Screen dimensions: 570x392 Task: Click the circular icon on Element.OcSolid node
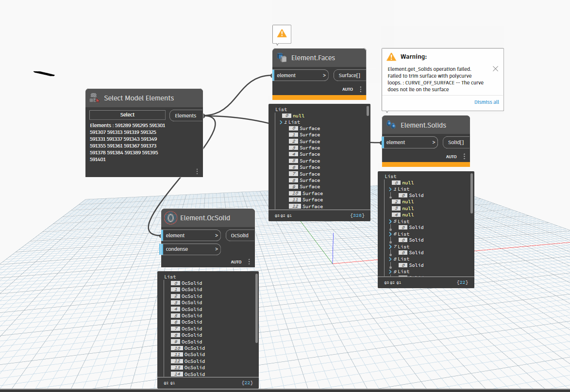pyautogui.click(x=171, y=218)
